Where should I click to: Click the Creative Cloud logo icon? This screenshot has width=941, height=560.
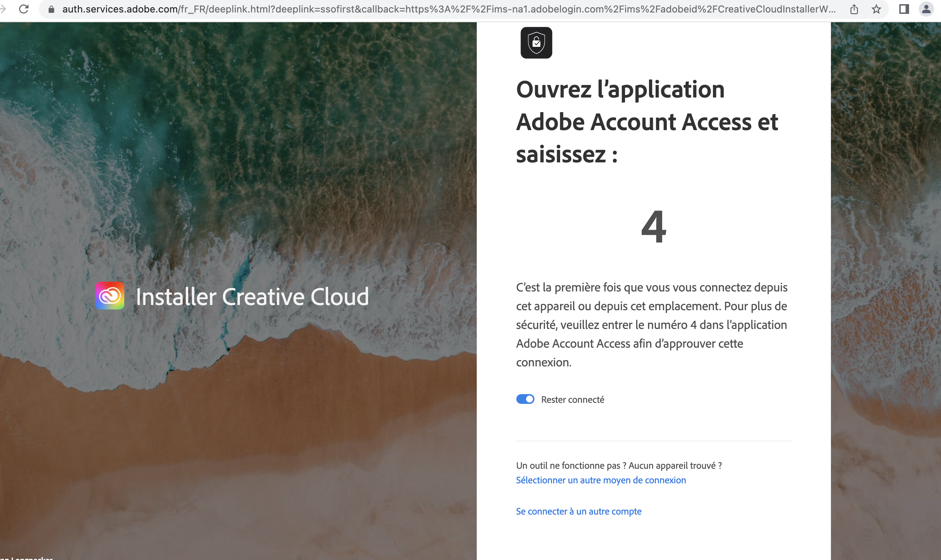[110, 296]
